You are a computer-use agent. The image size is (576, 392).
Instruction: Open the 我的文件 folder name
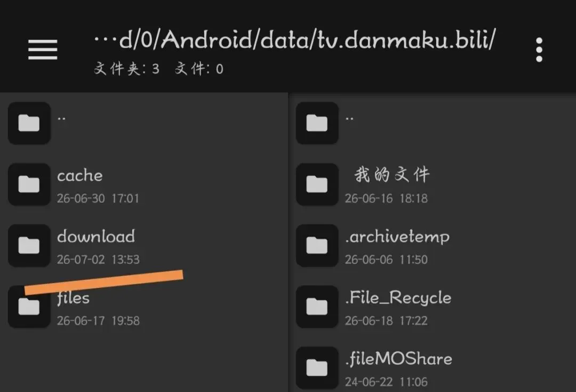pyautogui.click(x=391, y=174)
